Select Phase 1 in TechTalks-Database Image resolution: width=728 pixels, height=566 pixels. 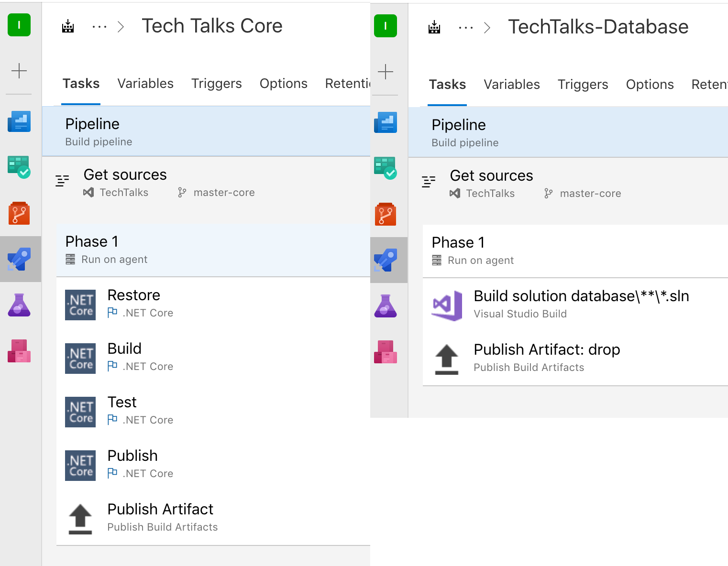point(575,251)
